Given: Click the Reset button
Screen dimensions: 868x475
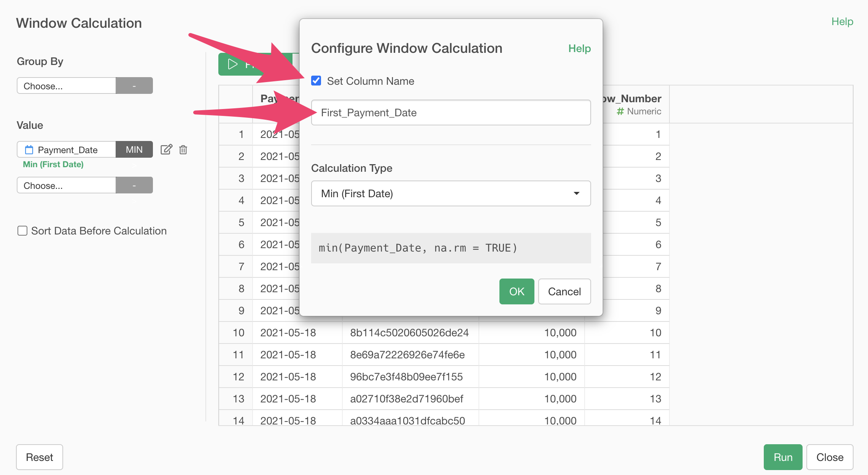Looking at the screenshot, I should click(x=39, y=457).
